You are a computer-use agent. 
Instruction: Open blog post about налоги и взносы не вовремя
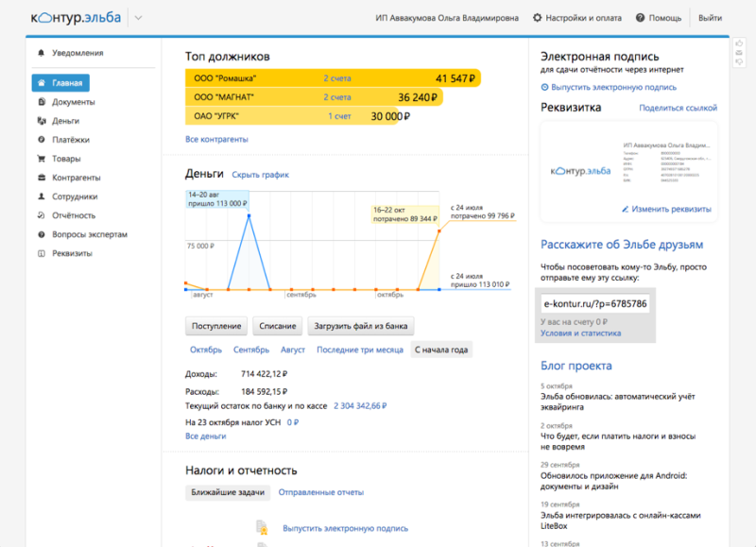tap(618, 441)
